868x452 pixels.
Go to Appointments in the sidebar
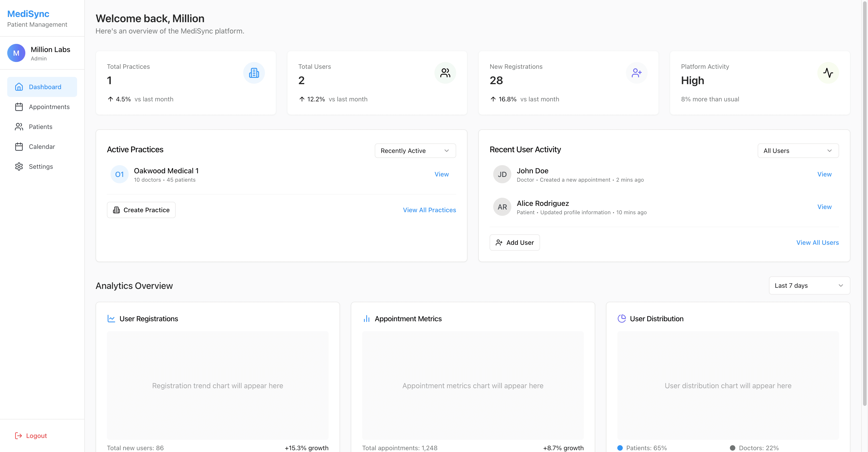pos(49,107)
